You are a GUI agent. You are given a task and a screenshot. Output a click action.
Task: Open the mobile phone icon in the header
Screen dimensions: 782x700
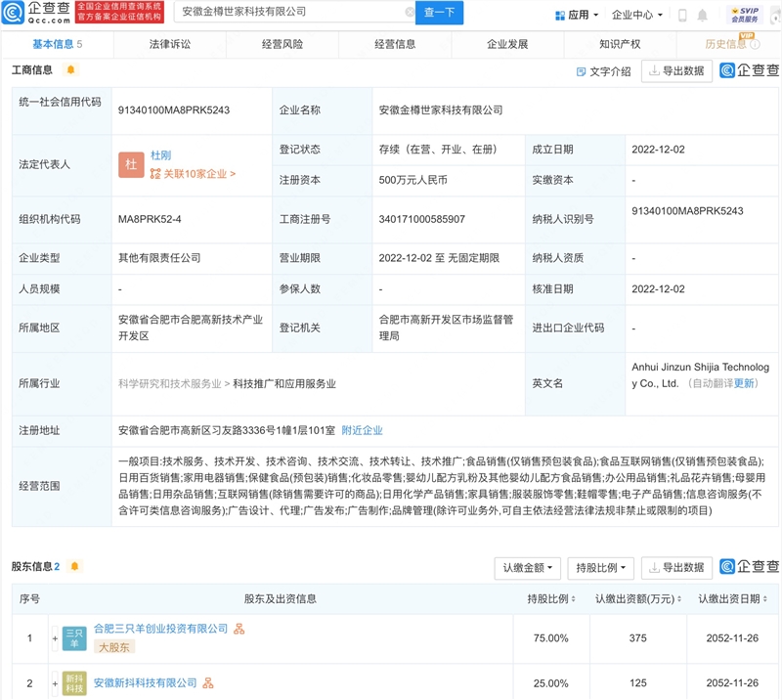coord(682,16)
